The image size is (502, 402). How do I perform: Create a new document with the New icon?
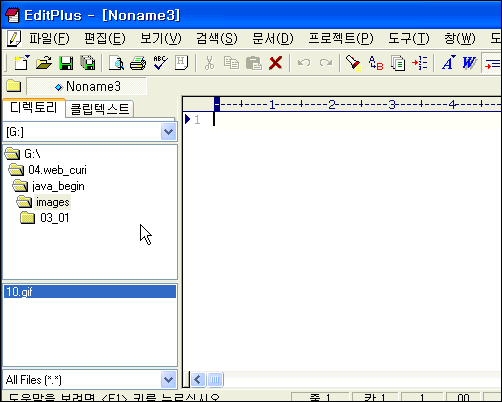coord(22,63)
